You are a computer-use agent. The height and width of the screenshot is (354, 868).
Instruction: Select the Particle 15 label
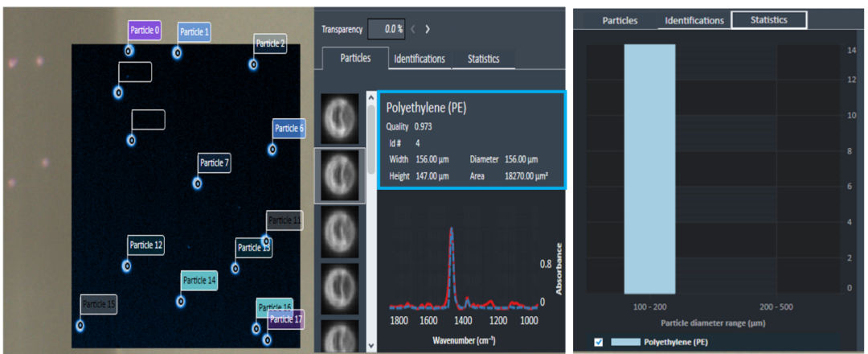click(x=99, y=304)
